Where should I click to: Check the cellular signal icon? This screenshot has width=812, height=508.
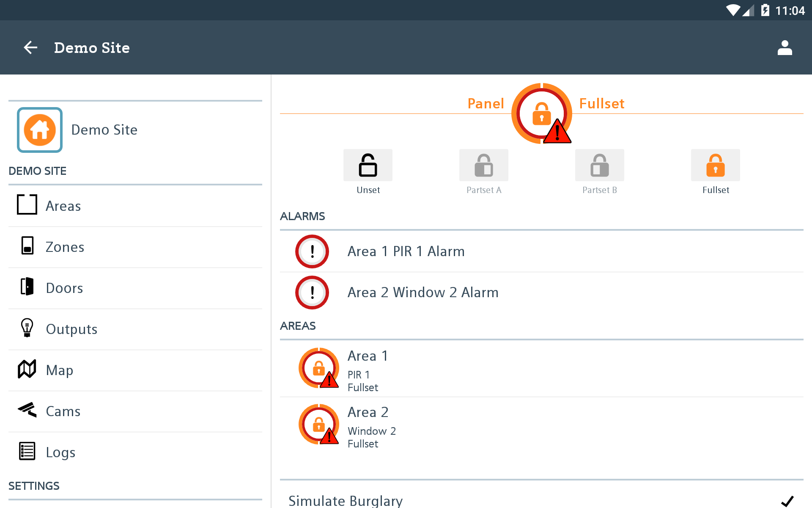[748, 10]
